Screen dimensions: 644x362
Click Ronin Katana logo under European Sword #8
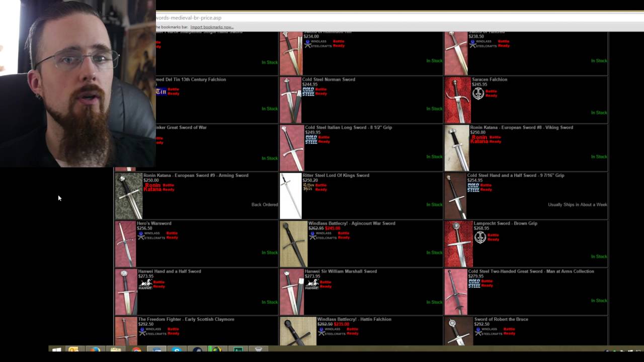click(x=479, y=139)
